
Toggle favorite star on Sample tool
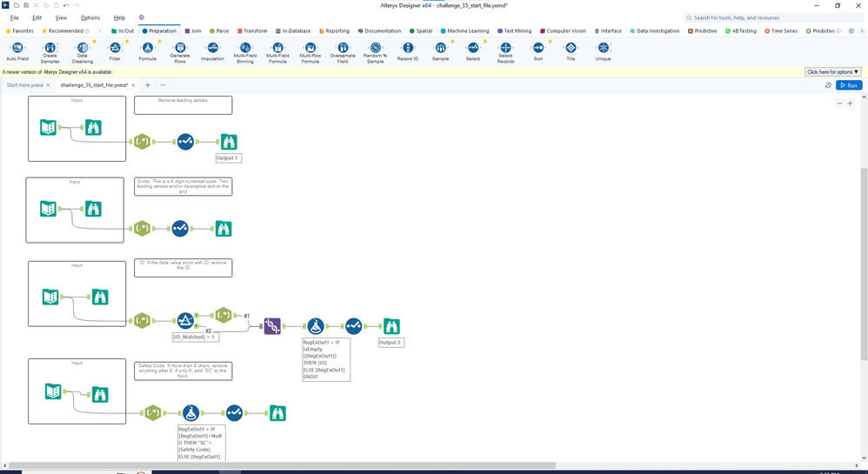pos(452,41)
